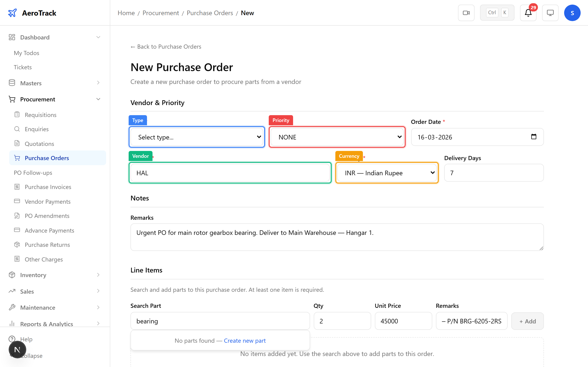The image size is (588, 367).
Task: Click the monitor icon in the top bar
Action: pos(550,13)
